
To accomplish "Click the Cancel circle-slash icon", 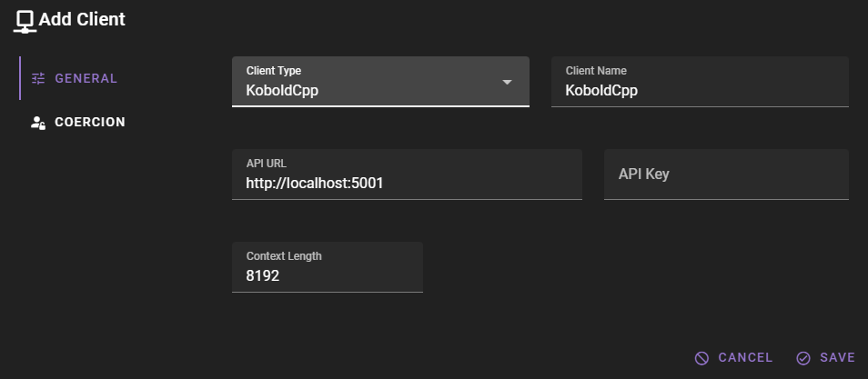I will [x=701, y=358].
